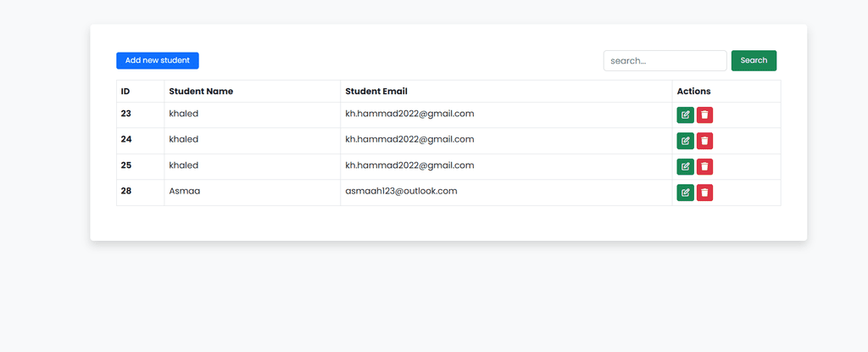Viewport: 868px width, 352px height.
Task: Open edit for student ID 25
Action: pyautogui.click(x=685, y=166)
